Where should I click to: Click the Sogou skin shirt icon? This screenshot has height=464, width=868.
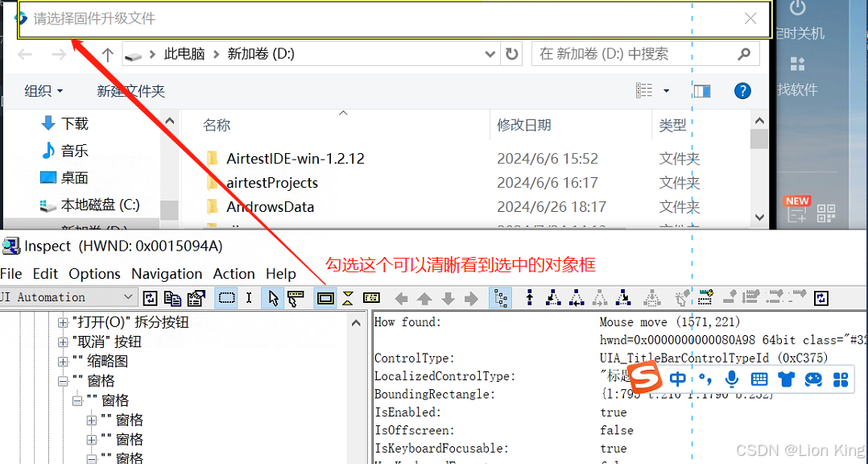(786, 379)
